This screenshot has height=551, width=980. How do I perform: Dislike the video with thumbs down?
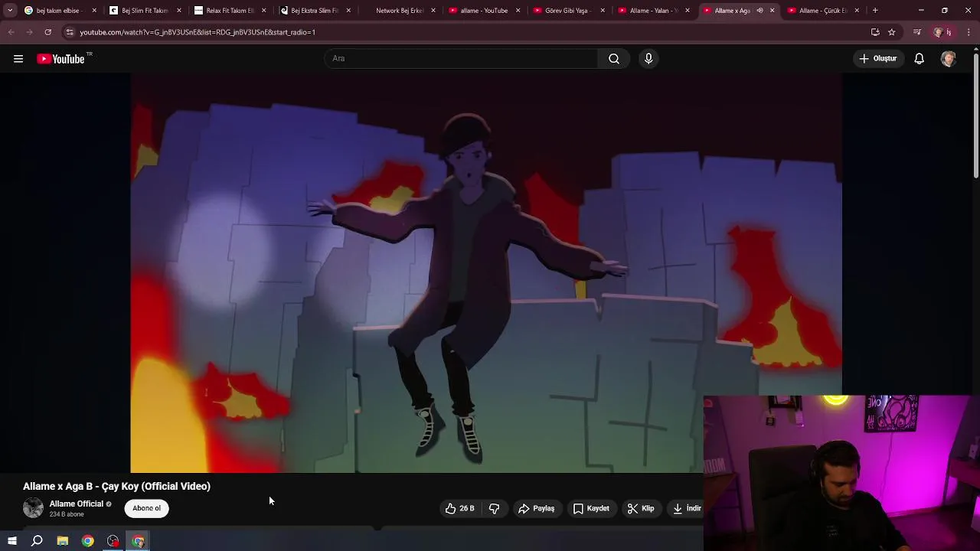tap(494, 508)
